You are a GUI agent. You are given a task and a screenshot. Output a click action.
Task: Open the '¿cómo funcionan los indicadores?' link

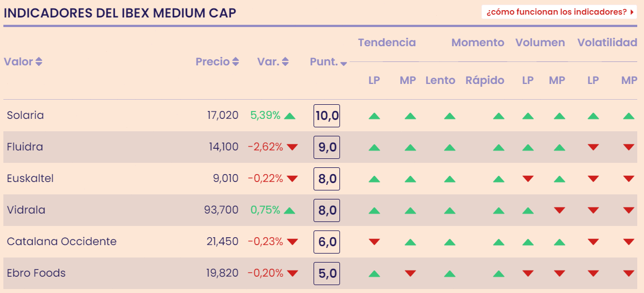(559, 12)
